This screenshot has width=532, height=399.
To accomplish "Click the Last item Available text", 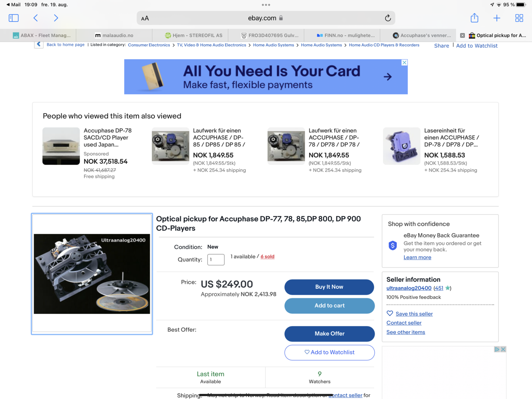I will tap(210, 377).
